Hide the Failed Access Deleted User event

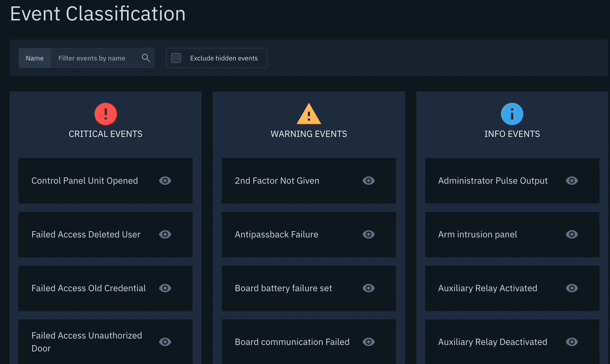pyautogui.click(x=165, y=234)
